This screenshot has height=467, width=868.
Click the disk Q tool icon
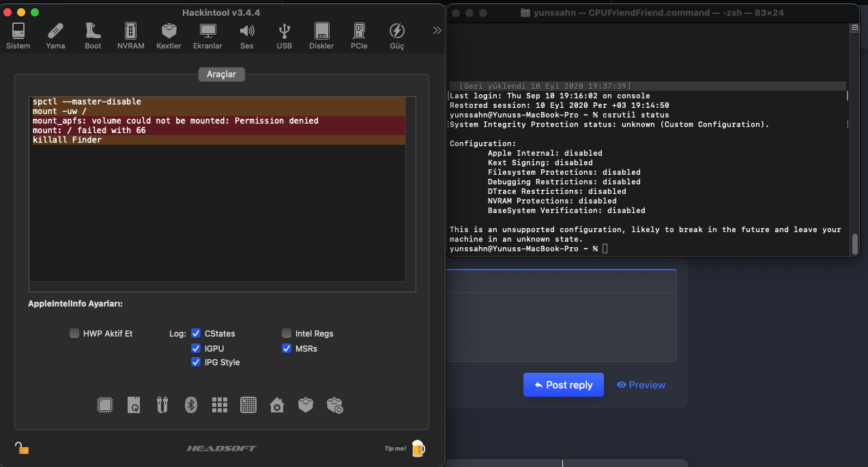pyautogui.click(x=134, y=405)
